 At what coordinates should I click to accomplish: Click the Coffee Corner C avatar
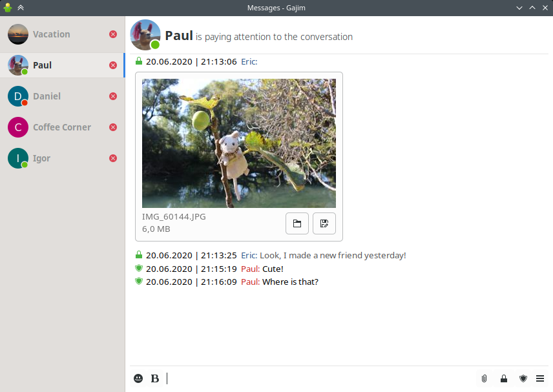tap(18, 127)
